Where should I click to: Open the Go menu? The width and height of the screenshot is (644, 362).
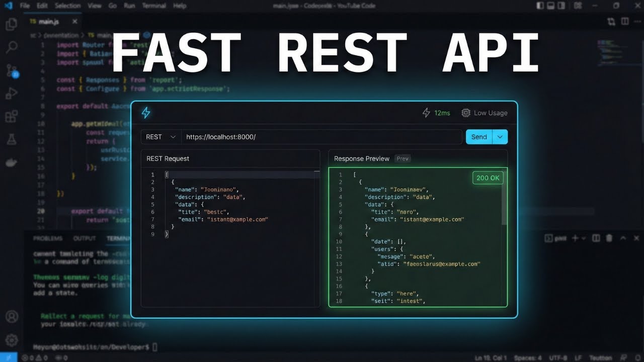(x=113, y=6)
